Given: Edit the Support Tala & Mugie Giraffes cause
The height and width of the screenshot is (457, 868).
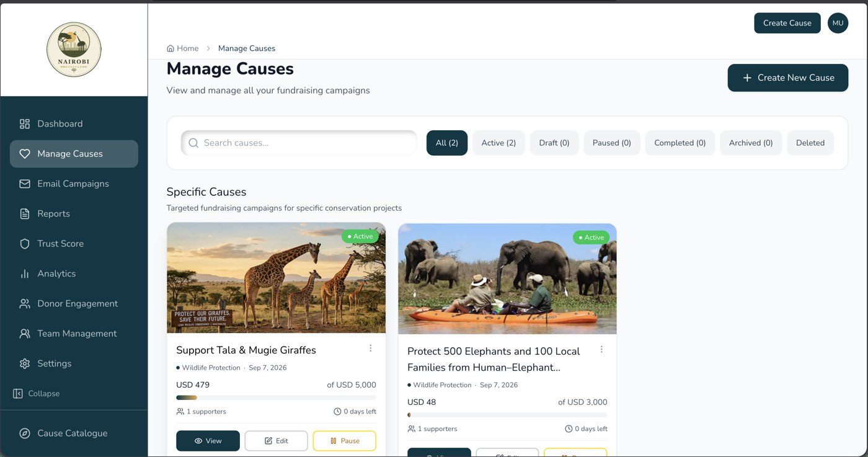Looking at the screenshot, I should click(277, 441).
